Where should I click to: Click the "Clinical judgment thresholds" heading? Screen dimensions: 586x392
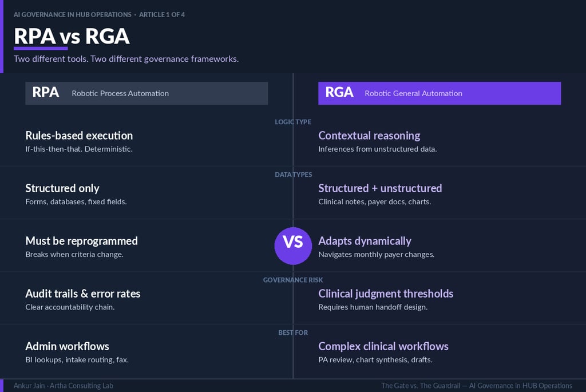(x=386, y=294)
